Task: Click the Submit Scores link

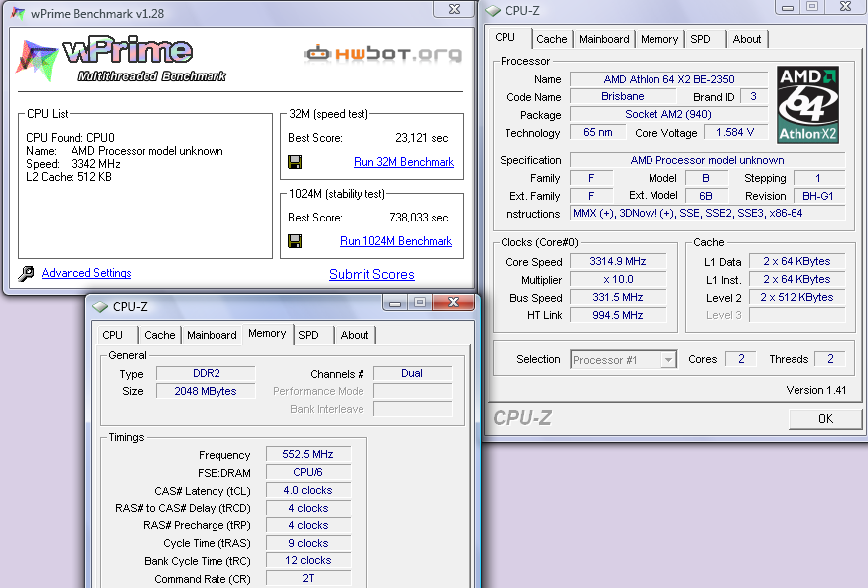Action: coord(371,274)
